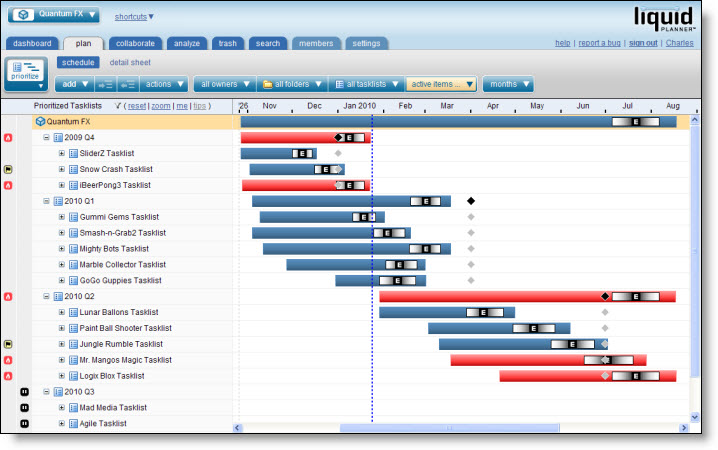
Task: Click the sign out link
Action: (643, 43)
